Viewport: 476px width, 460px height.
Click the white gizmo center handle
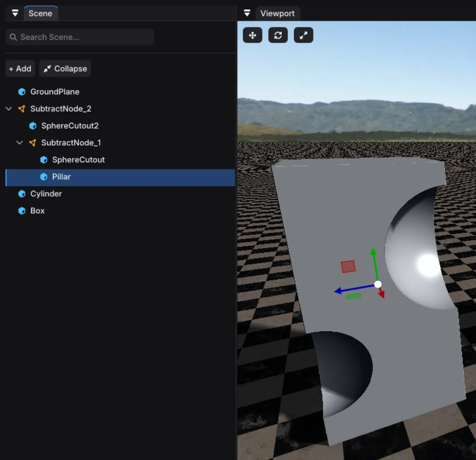tap(378, 284)
